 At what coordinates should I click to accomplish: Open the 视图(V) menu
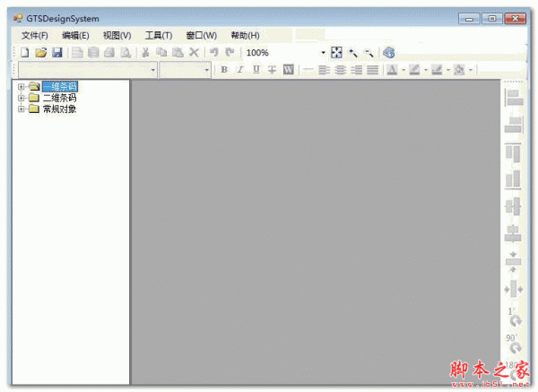click(117, 35)
